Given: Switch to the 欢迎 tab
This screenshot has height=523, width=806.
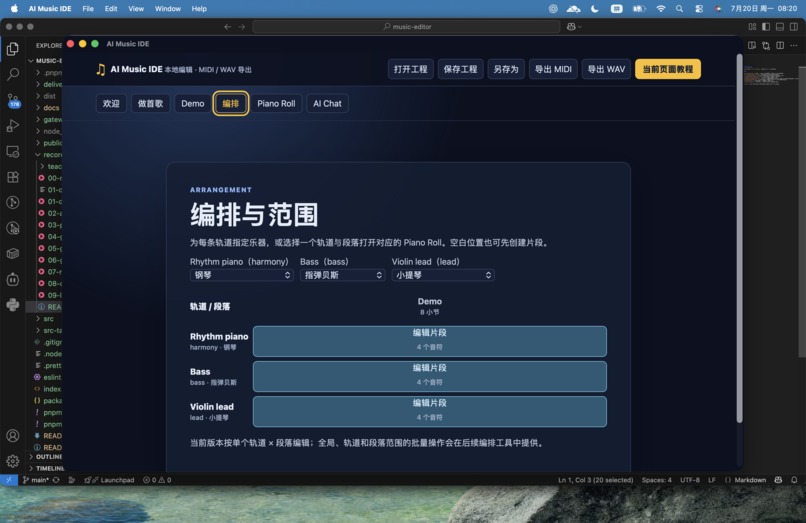Looking at the screenshot, I should click(x=111, y=103).
